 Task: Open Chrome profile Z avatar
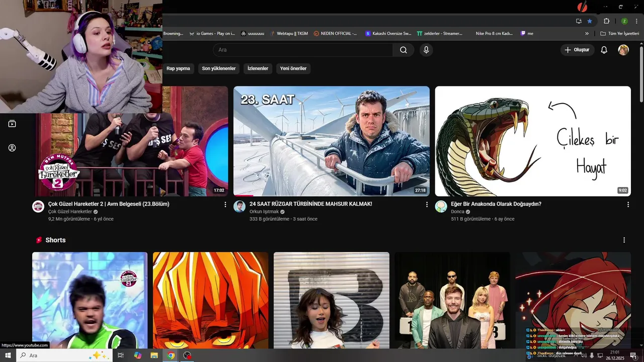pos(624,21)
